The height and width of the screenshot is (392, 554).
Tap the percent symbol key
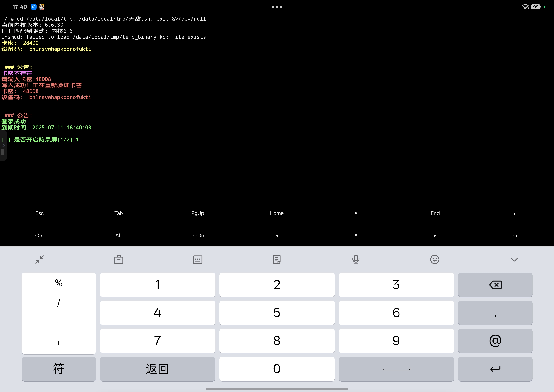[59, 283]
